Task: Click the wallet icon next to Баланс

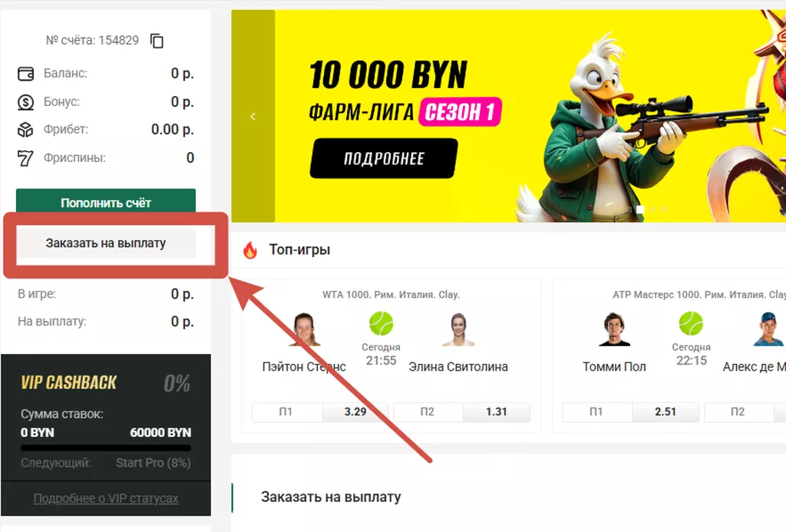Action: 25,74
